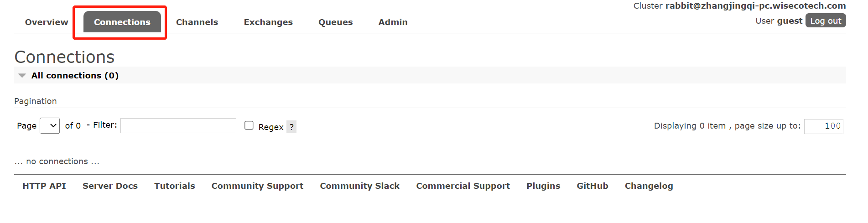The height and width of the screenshot is (223, 868).
Task: Open the Page number dropdown
Action: [x=50, y=125]
